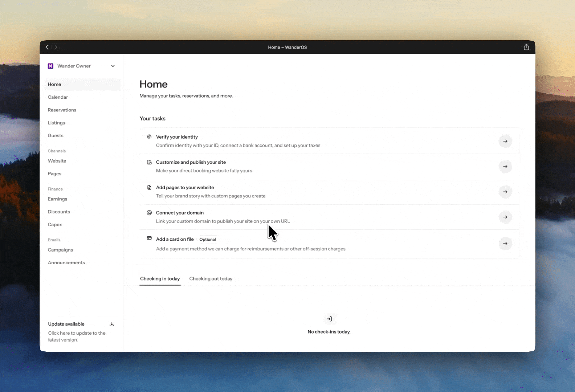
Task: Click 'Link your custom domain to publish' description
Action: click(223, 221)
